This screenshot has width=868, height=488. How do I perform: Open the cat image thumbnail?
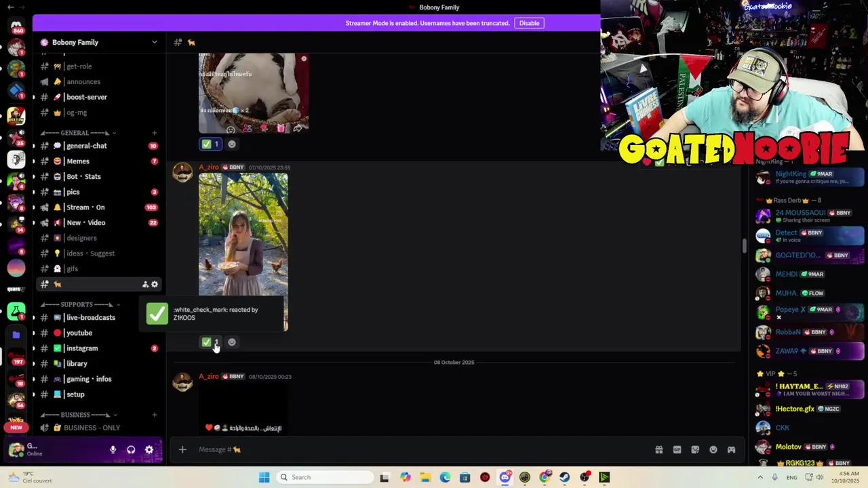(254, 93)
